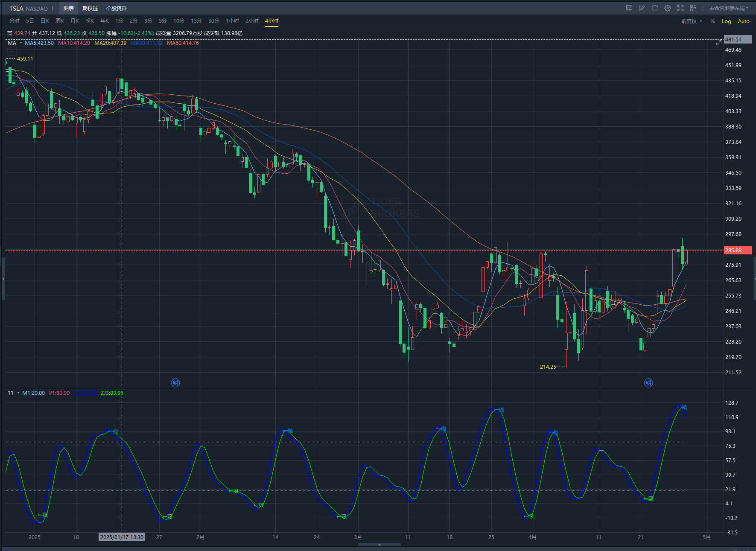Select the drawing pencil tool icon
The image size is (756, 551).
pyautogui.click(x=642, y=8)
